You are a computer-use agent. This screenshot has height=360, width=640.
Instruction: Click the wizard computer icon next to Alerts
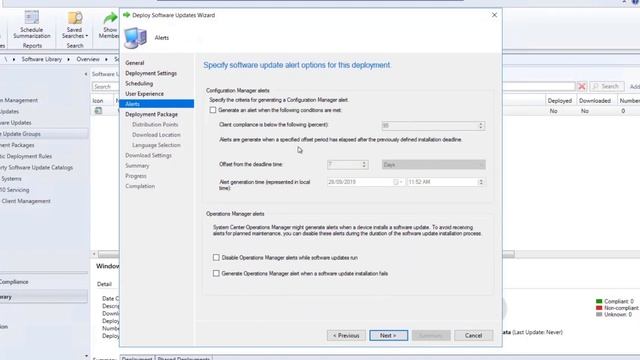click(x=135, y=38)
